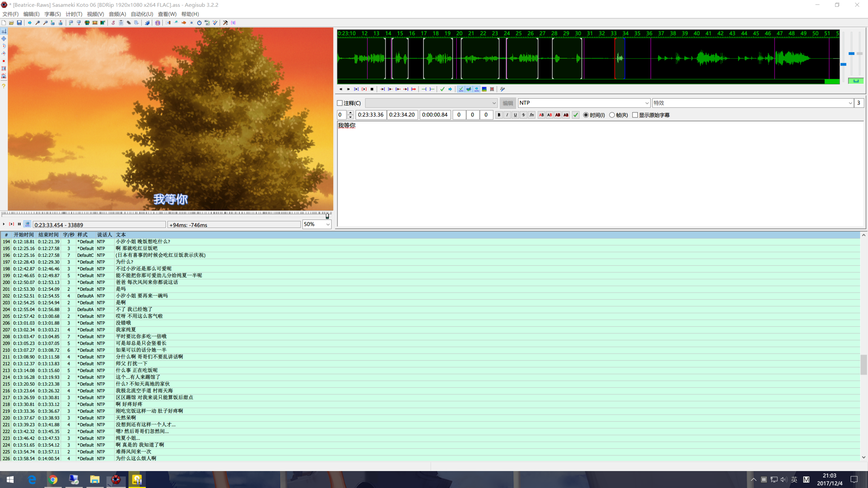The height and width of the screenshot is (488, 868).
Task: Open the 文件(F) menu
Action: click(x=10, y=14)
